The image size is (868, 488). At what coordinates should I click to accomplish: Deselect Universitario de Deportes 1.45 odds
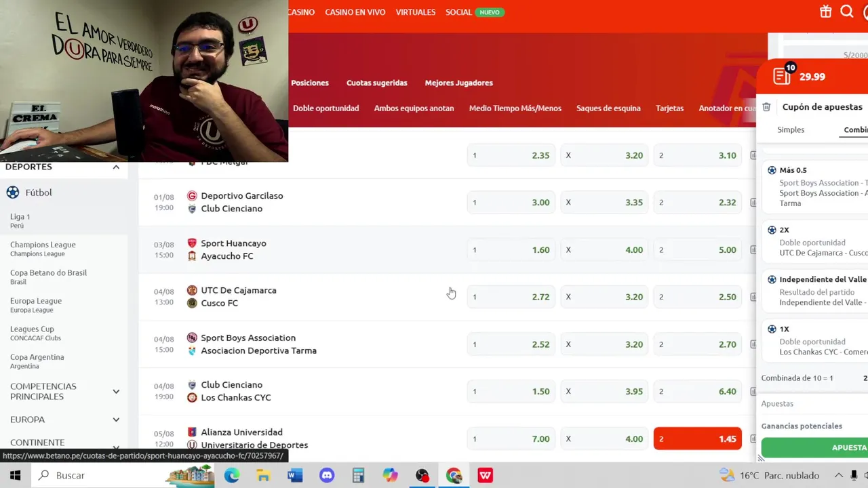(x=698, y=439)
